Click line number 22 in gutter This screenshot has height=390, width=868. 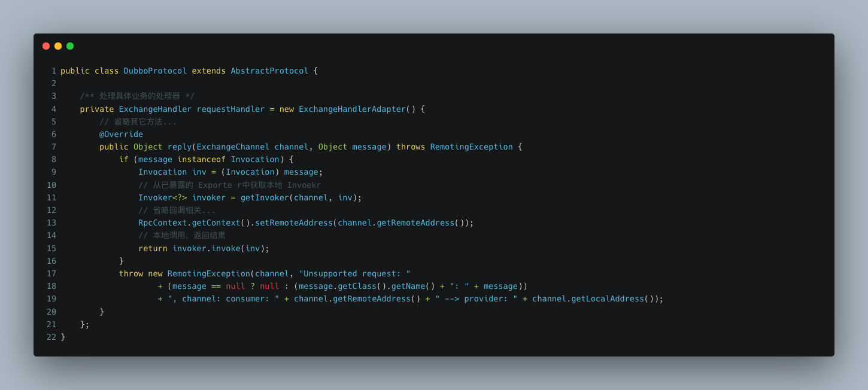pyautogui.click(x=51, y=337)
